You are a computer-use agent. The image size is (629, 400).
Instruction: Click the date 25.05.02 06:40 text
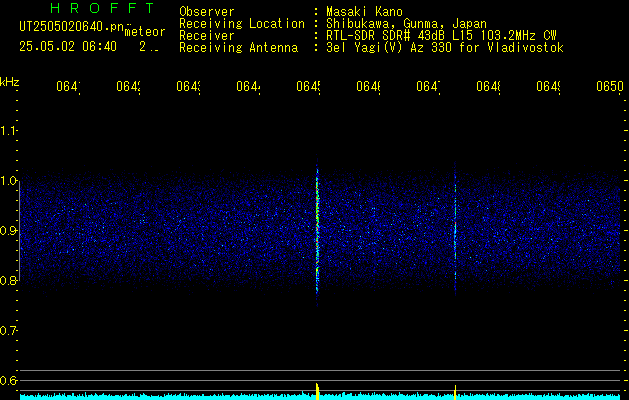click(x=68, y=47)
